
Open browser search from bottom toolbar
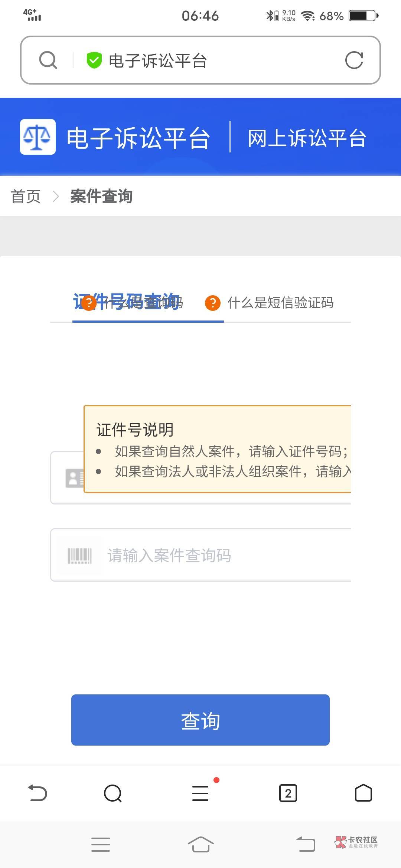click(113, 793)
